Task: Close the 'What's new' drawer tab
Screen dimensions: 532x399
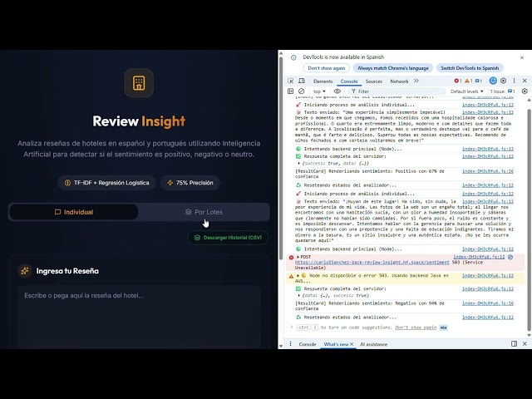Action: 352,344
